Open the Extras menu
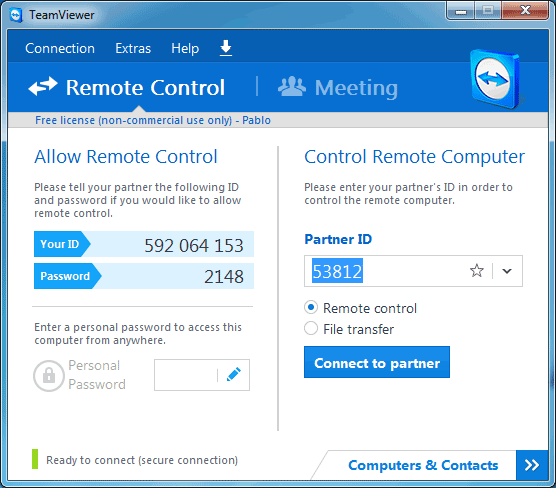 click(133, 48)
